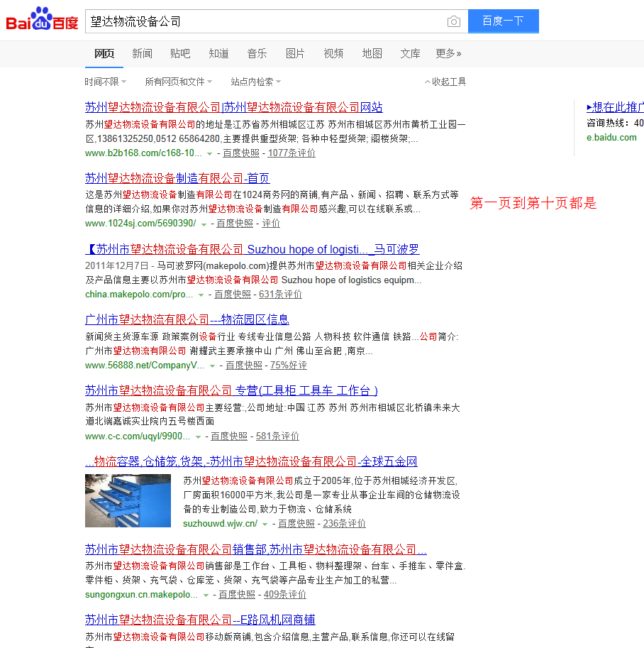Open result 专营(工具柜 工具车 工作台)
The height and width of the screenshot is (648, 644).
(x=231, y=390)
